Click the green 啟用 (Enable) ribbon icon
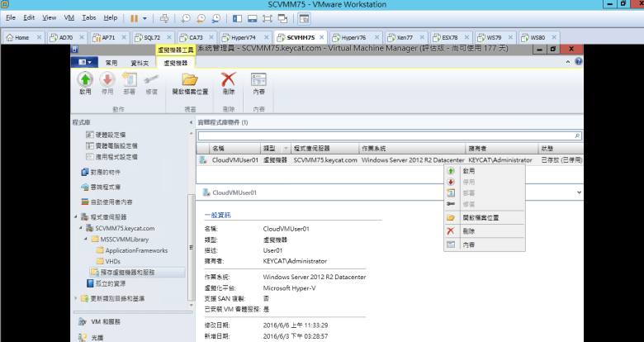Viewport: 644px width, 342px height. coord(85,80)
